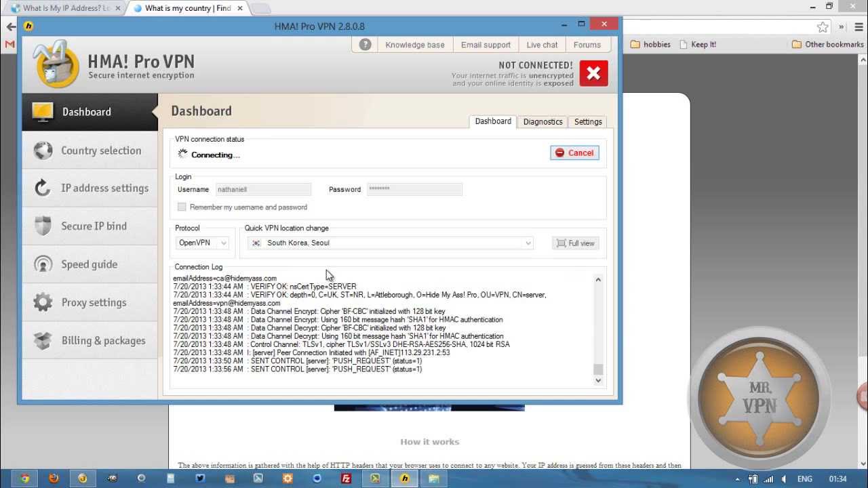Viewport: 868px width, 488px height.
Task: Click the red X not connected icon
Action: point(593,73)
